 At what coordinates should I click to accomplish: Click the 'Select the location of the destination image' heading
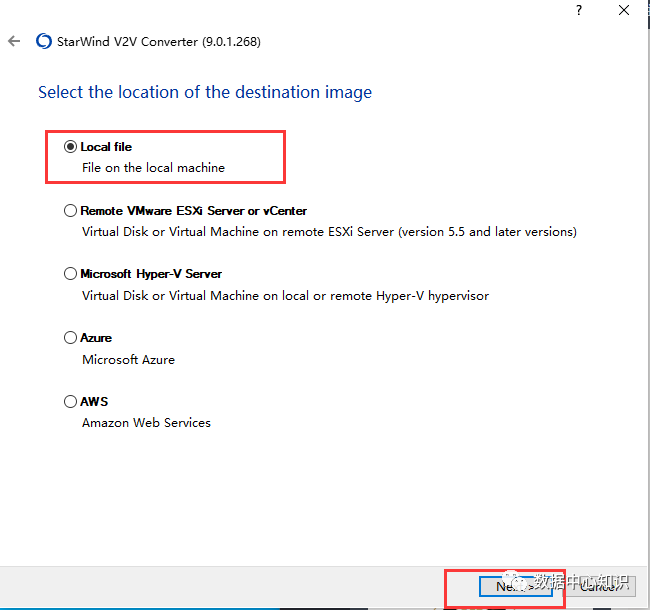(x=205, y=92)
